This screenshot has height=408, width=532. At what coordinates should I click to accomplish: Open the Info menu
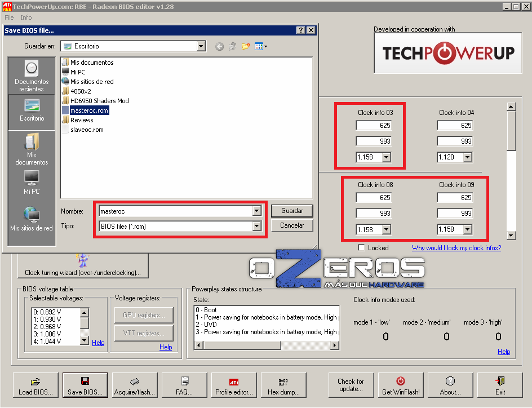pyautogui.click(x=26, y=17)
